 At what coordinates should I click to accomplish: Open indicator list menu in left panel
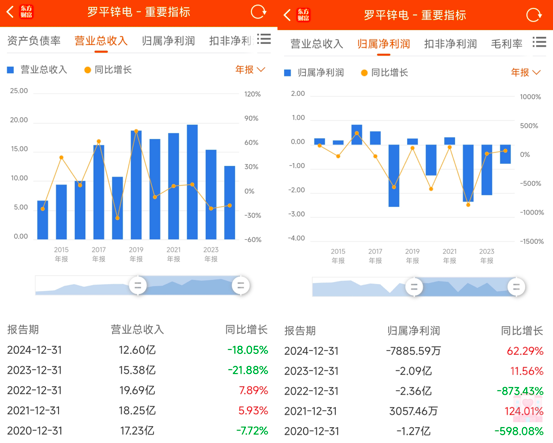coord(264,39)
